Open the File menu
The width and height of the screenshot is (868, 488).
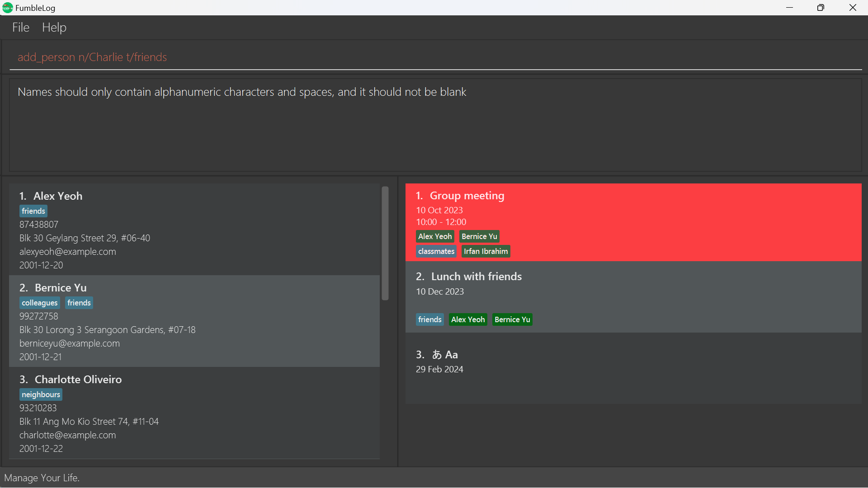[21, 28]
